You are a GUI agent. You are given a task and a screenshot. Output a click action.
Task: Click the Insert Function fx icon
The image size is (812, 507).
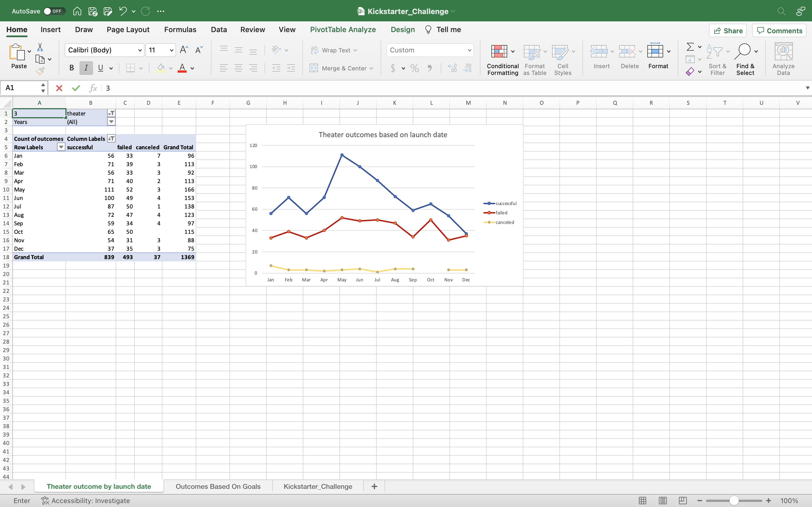93,88
